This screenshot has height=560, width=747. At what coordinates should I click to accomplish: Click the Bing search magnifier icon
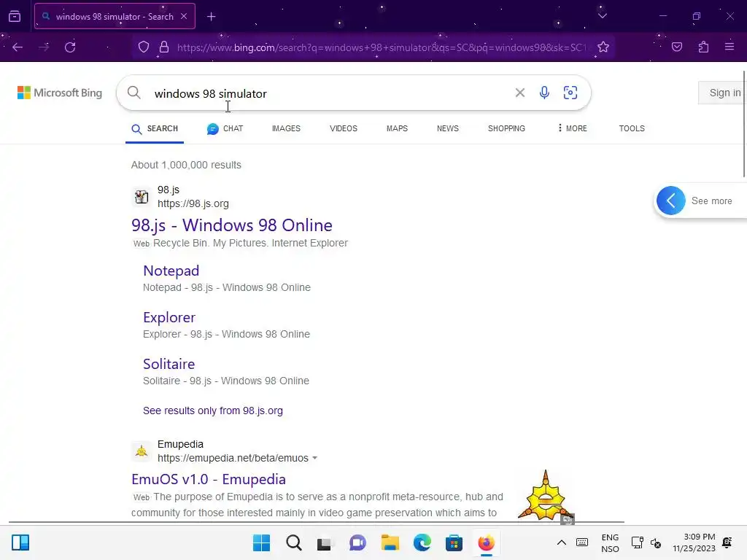(134, 93)
